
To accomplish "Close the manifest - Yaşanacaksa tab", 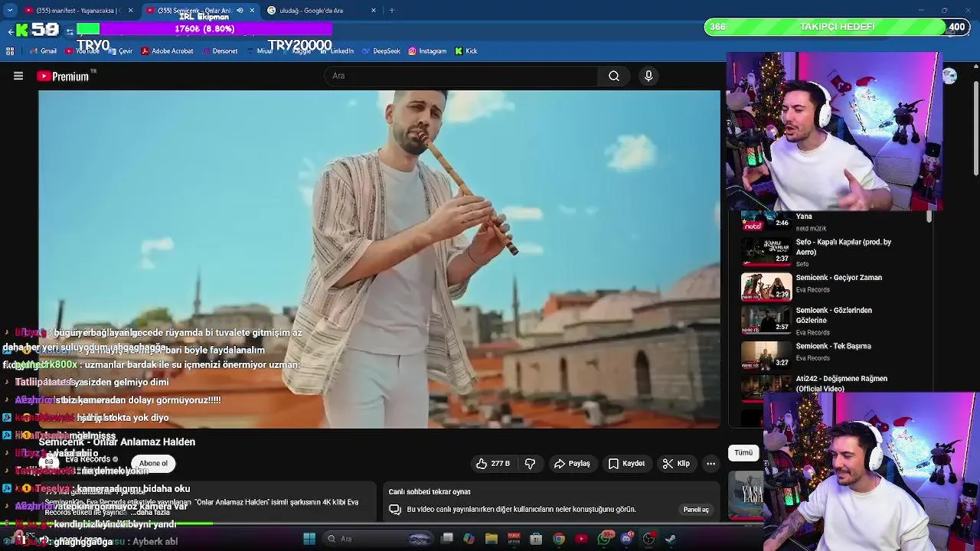I will (x=130, y=11).
